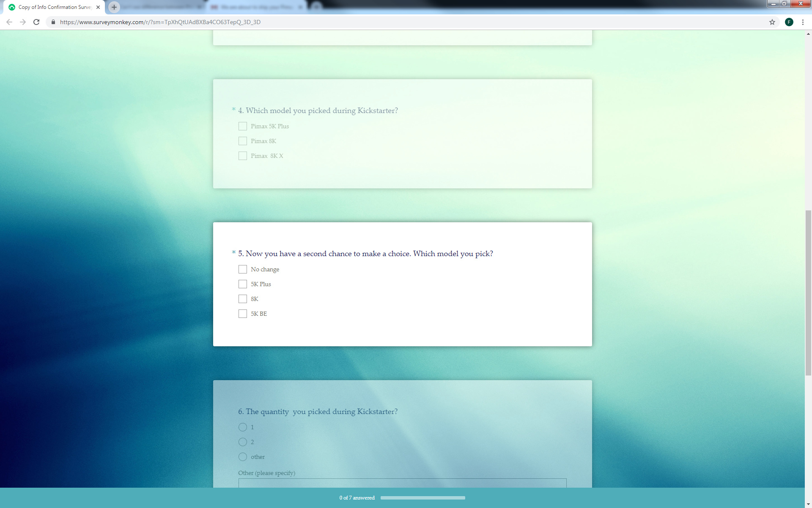Screen dimensions: 812x508
Task: Reload the survey page
Action: click(x=36, y=22)
